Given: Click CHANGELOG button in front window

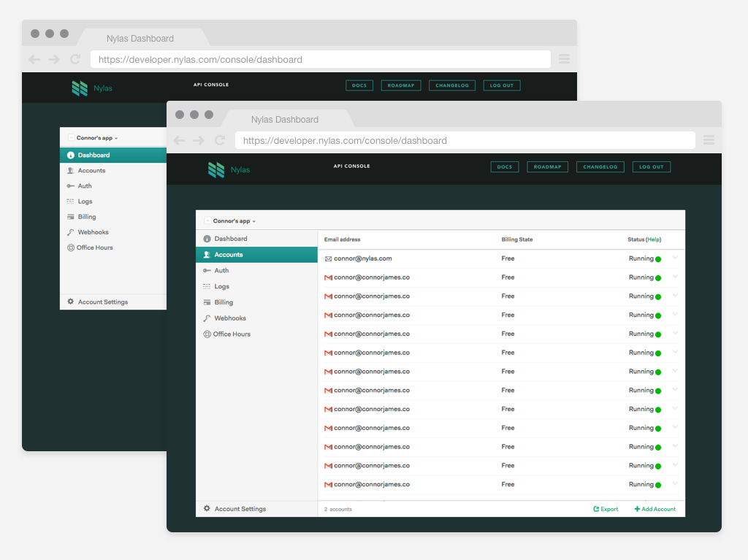Looking at the screenshot, I should tap(600, 167).
